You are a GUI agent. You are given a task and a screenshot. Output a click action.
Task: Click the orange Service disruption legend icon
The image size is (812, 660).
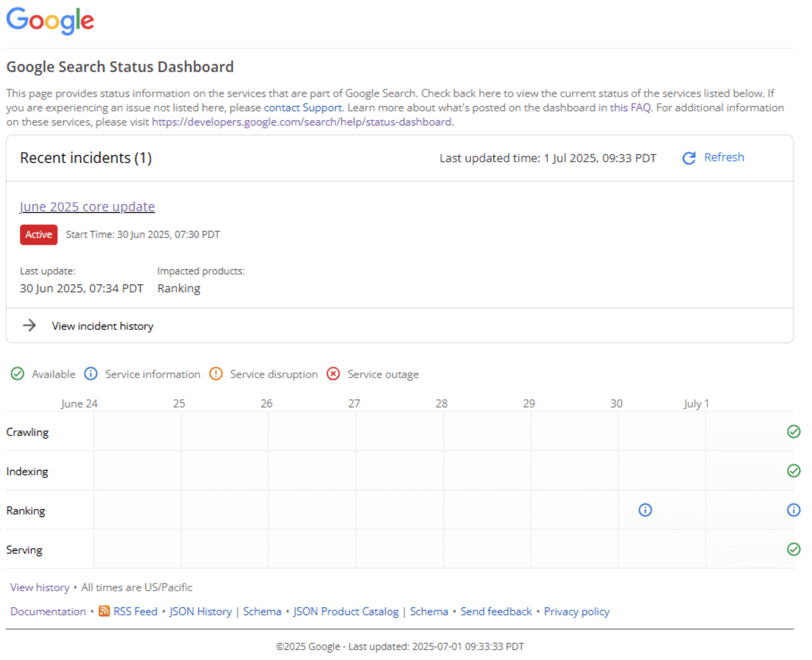tap(216, 374)
